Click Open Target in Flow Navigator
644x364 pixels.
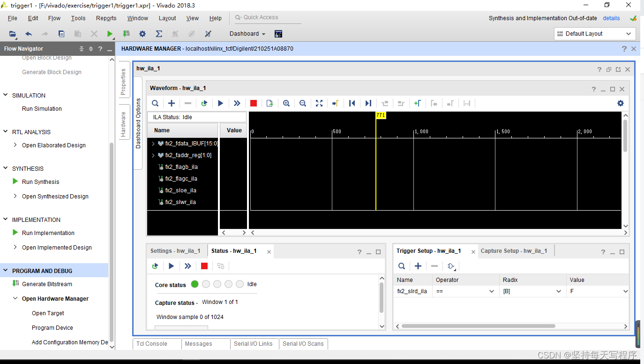point(48,313)
